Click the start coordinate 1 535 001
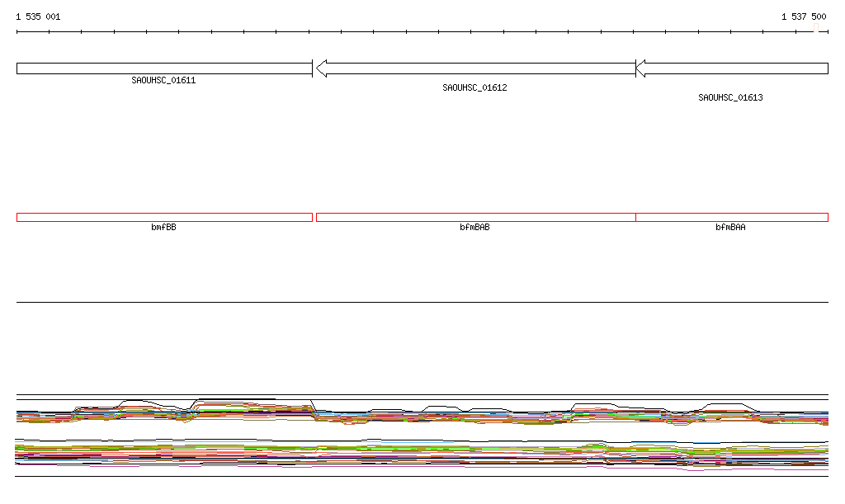 (x=38, y=16)
